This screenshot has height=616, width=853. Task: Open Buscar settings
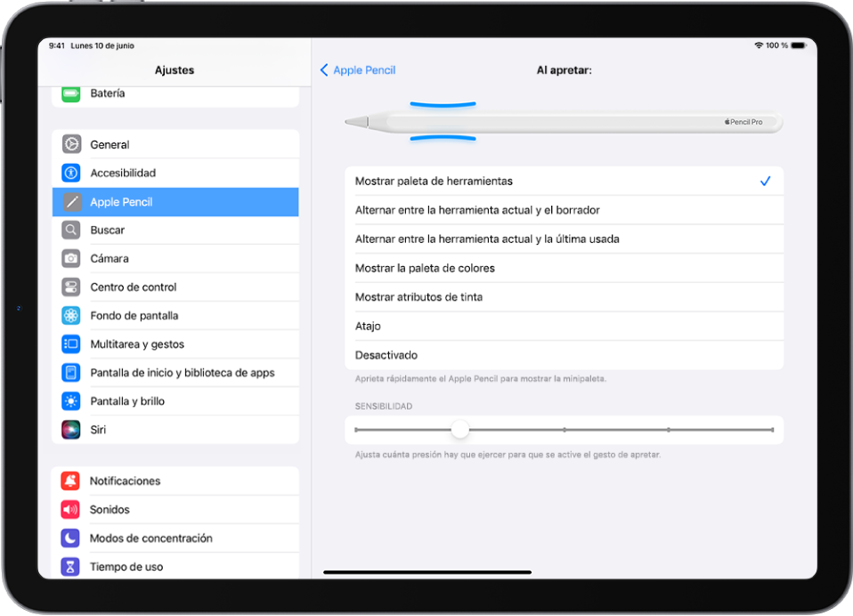point(175,230)
